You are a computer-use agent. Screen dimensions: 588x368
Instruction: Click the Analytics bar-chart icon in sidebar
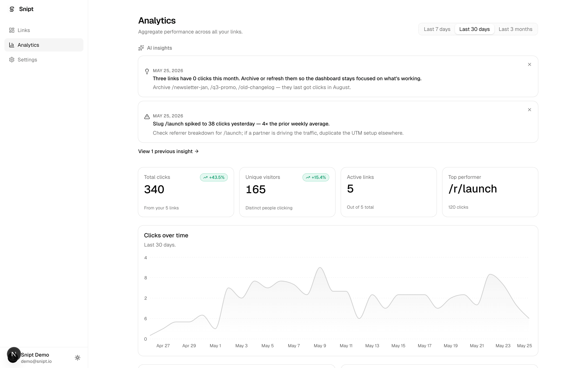pos(12,45)
